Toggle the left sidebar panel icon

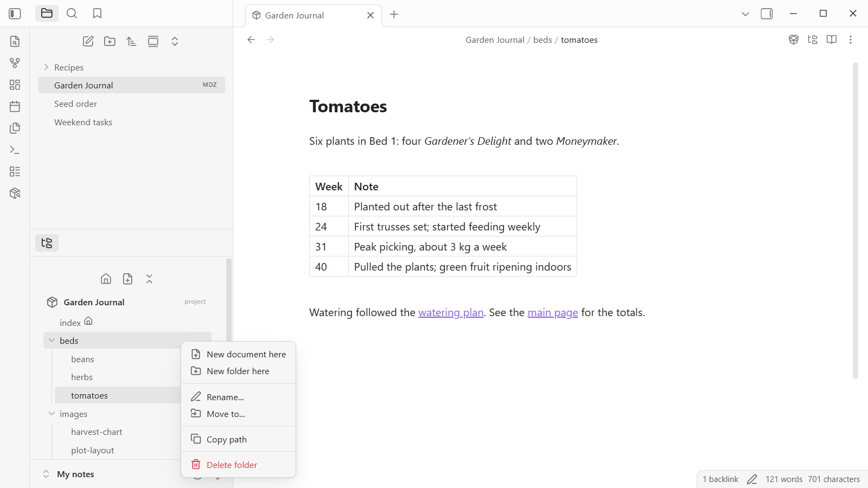[x=15, y=14]
